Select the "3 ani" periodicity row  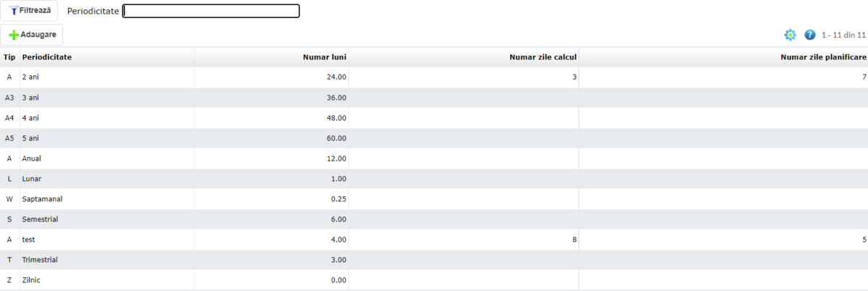(32, 98)
